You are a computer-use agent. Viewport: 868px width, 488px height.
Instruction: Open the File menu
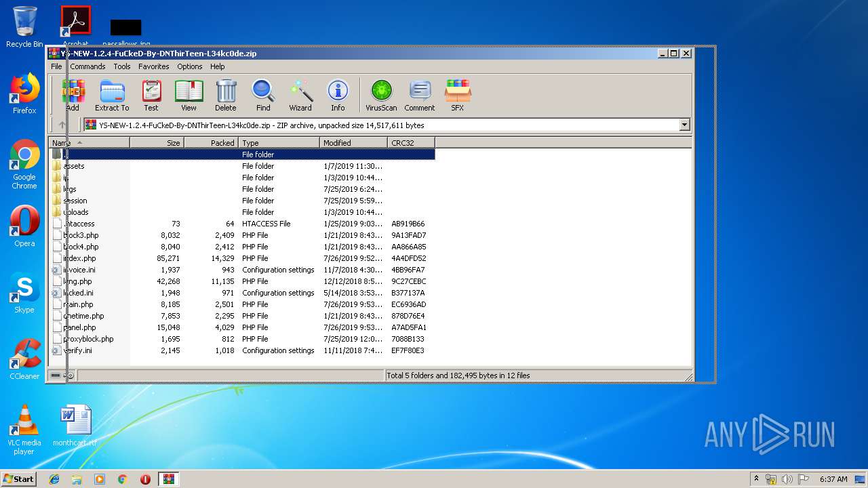(x=56, y=66)
